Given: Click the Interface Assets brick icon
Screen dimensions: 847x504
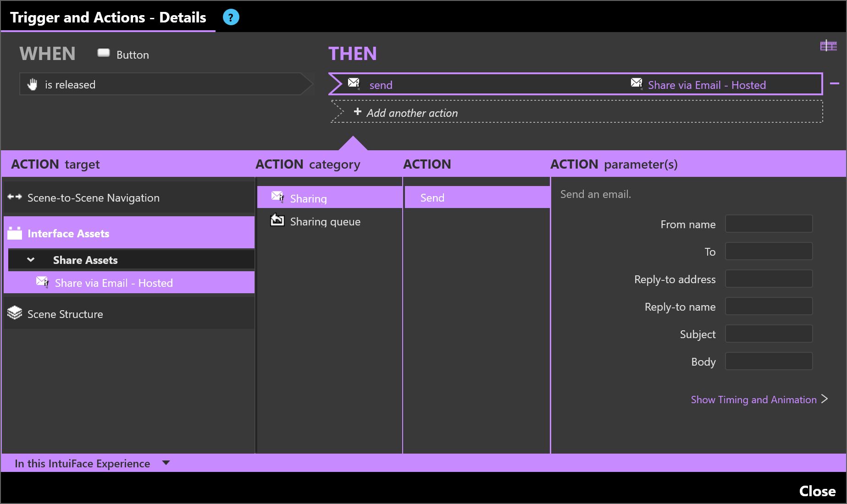Looking at the screenshot, I should click(x=15, y=233).
